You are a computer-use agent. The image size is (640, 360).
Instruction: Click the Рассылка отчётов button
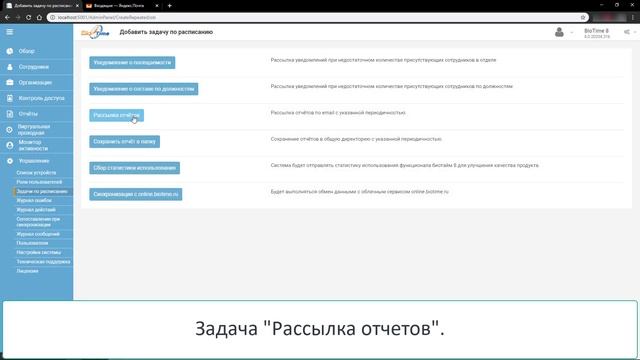116,115
